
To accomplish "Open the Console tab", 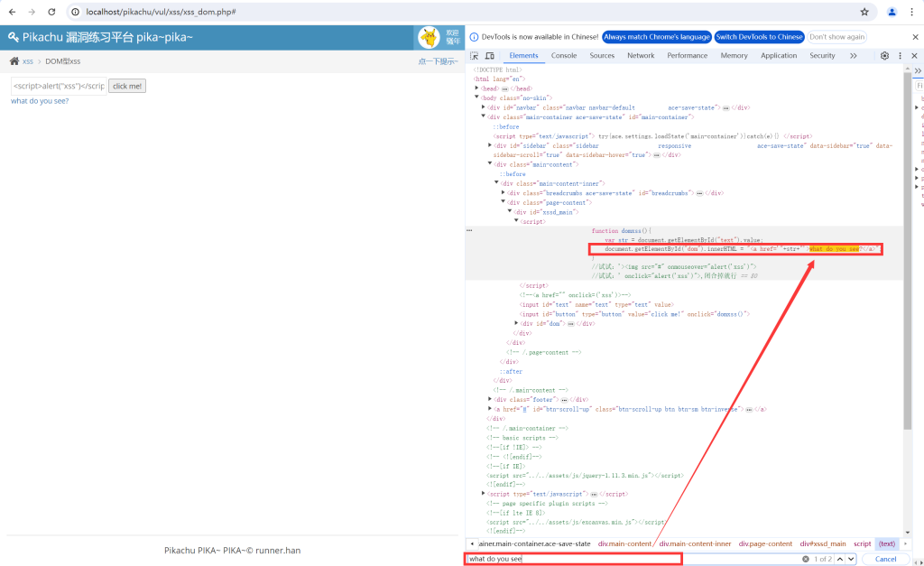I will click(x=564, y=55).
